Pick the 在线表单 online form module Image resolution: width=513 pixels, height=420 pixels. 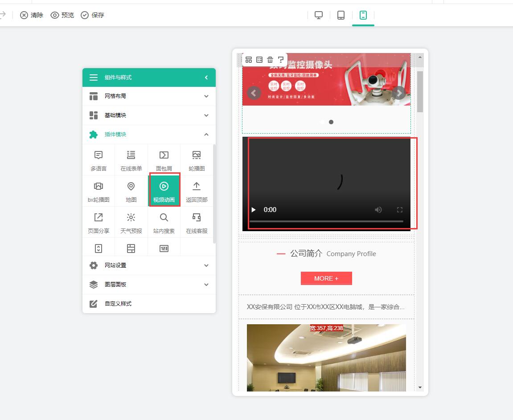coord(131,159)
